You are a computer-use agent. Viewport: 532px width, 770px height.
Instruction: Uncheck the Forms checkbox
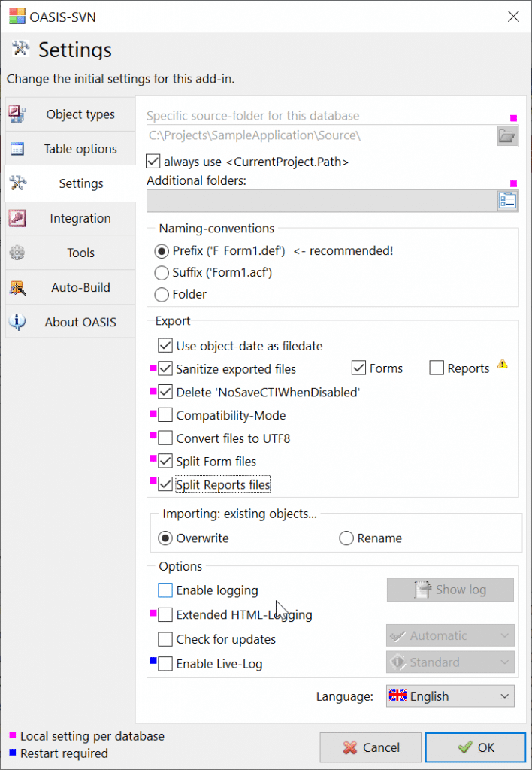[x=359, y=368]
